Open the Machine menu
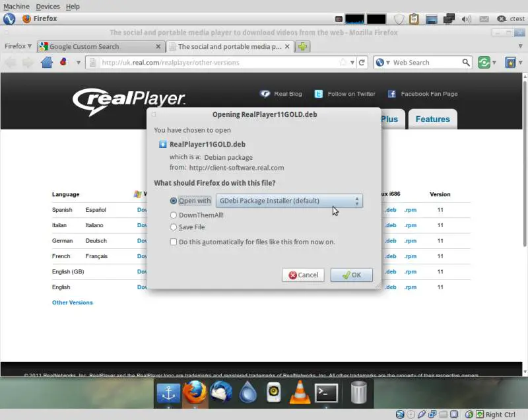This screenshot has width=528, height=420. pos(16,7)
